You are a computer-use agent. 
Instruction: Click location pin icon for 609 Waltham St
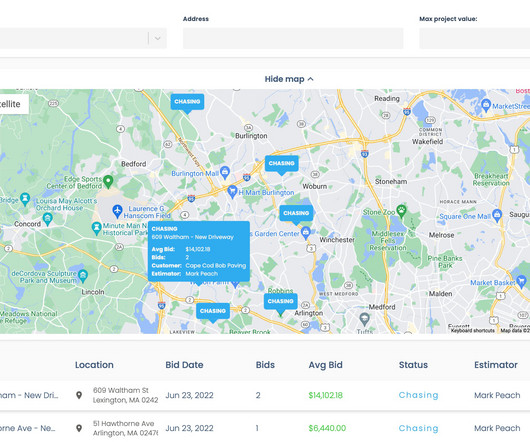pos(79,395)
